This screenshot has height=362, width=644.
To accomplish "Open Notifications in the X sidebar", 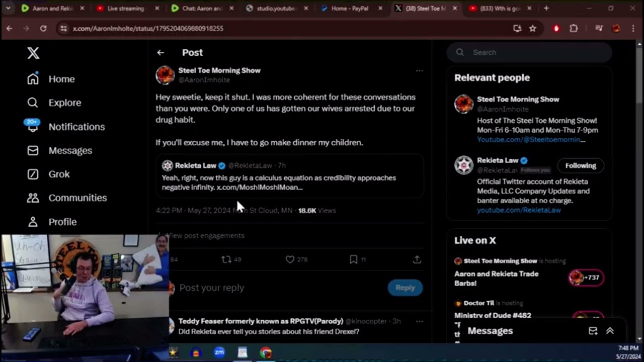I will [66, 127].
